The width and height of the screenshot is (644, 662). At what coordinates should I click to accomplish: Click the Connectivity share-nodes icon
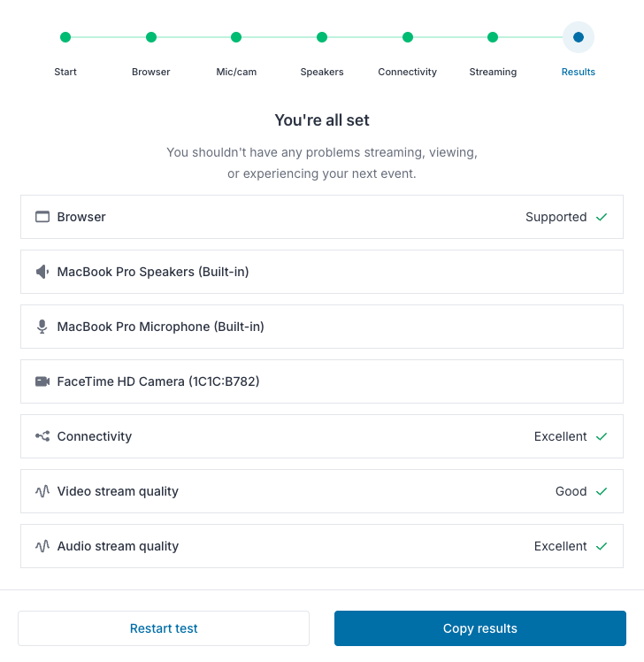point(42,436)
